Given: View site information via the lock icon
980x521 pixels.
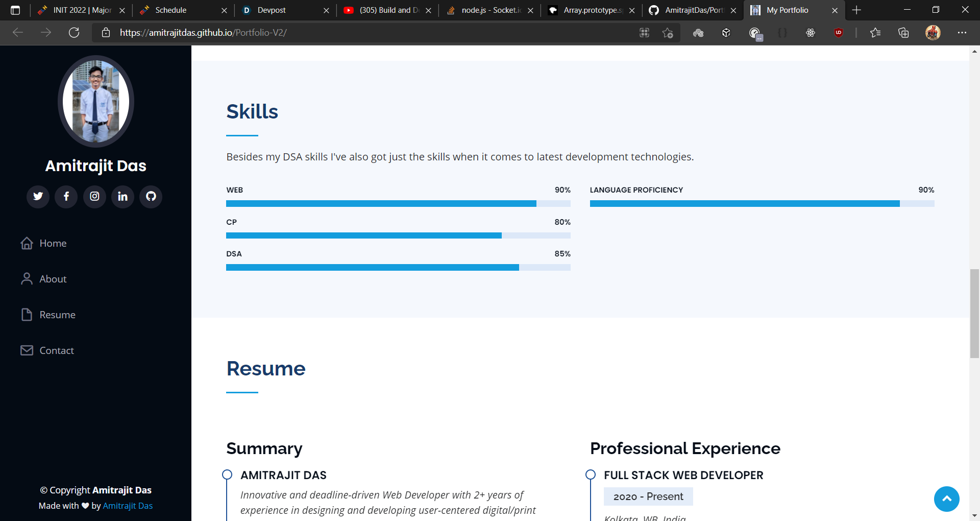Looking at the screenshot, I should click(106, 33).
